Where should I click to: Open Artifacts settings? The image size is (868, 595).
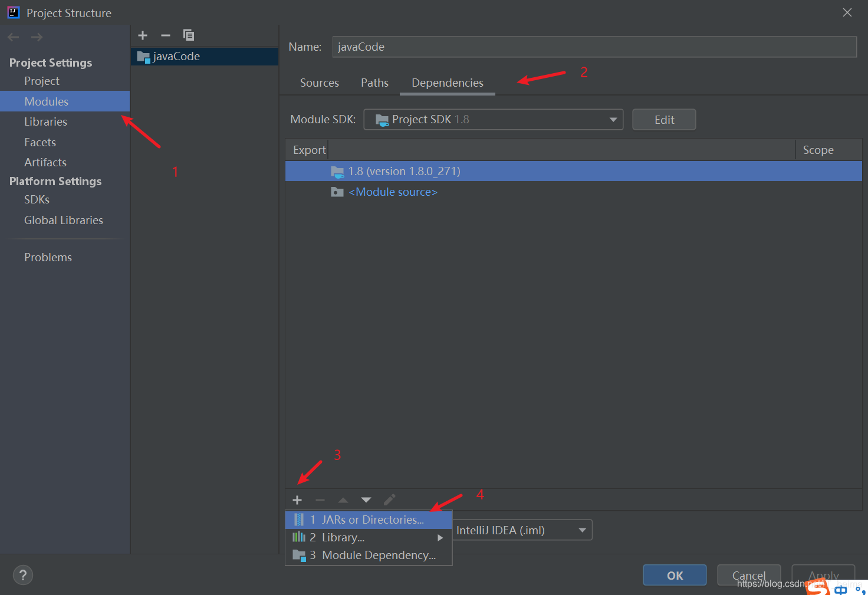(x=45, y=162)
